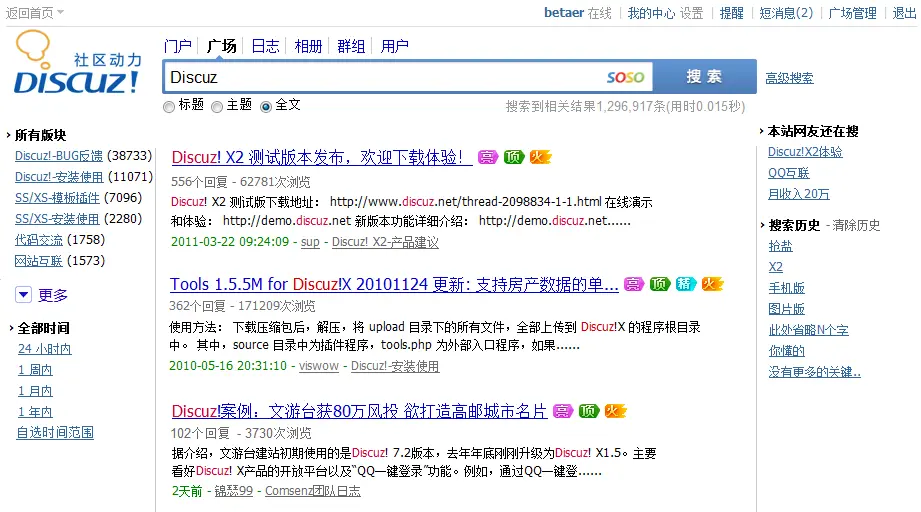Screen dimensions: 921x512
Task: Clear search history via 清除历史
Action: click(x=856, y=225)
